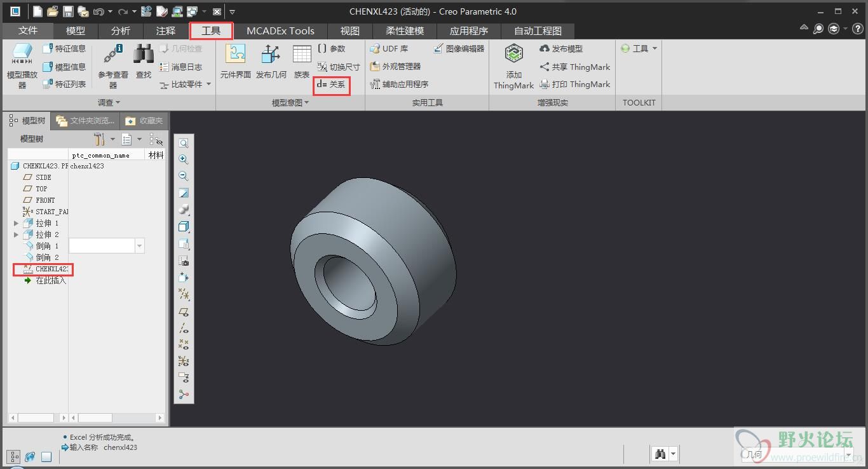Click the 关系 relations button
This screenshot has height=469, width=868.
click(x=331, y=85)
